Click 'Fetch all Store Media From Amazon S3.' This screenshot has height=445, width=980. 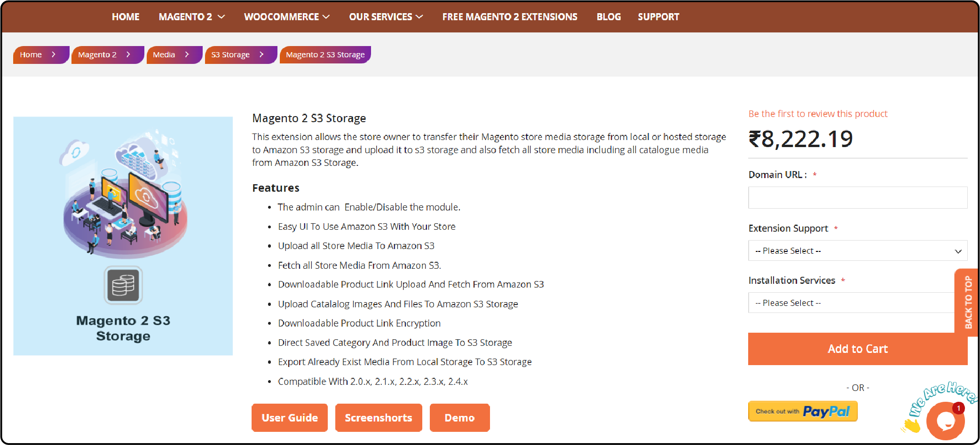pyautogui.click(x=359, y=265)
